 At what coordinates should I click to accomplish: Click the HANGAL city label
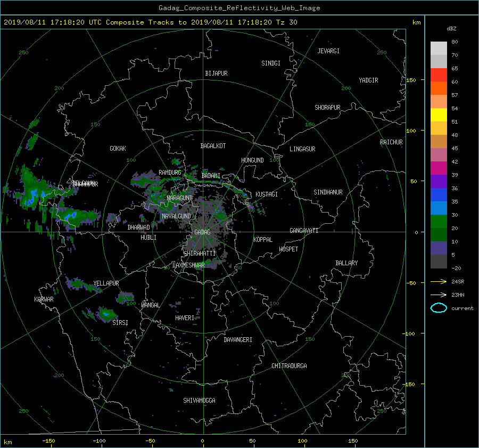point(150,305)
